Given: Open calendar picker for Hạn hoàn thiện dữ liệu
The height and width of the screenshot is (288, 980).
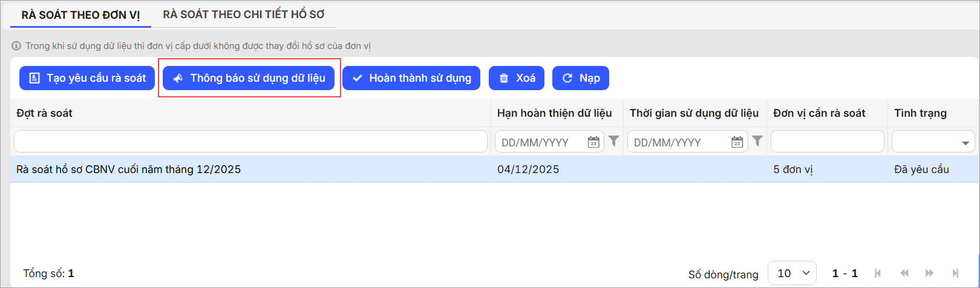Looking at the screenshot, I should [593, 142].
